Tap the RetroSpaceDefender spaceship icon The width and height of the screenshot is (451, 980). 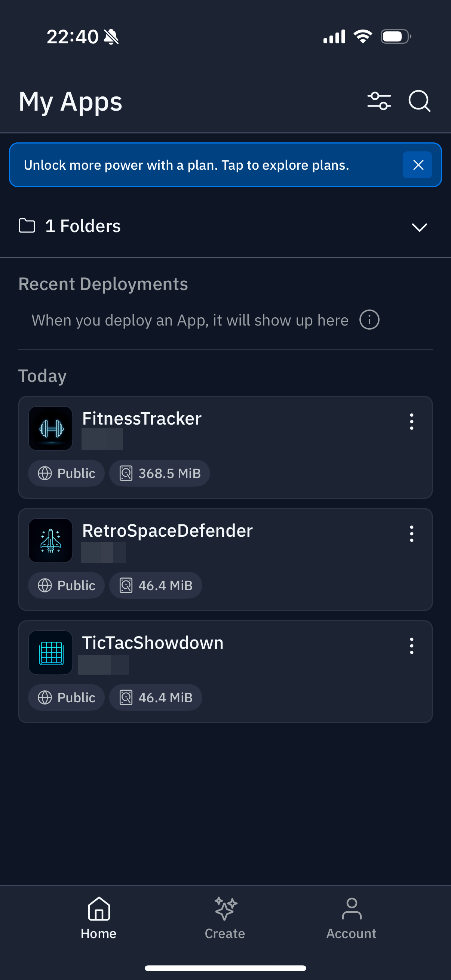(50, 540)
